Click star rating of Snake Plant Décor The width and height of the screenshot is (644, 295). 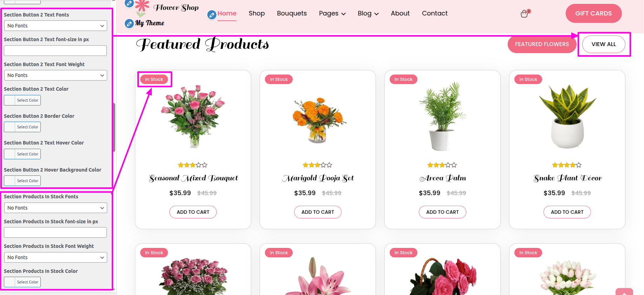click(567, 165)
